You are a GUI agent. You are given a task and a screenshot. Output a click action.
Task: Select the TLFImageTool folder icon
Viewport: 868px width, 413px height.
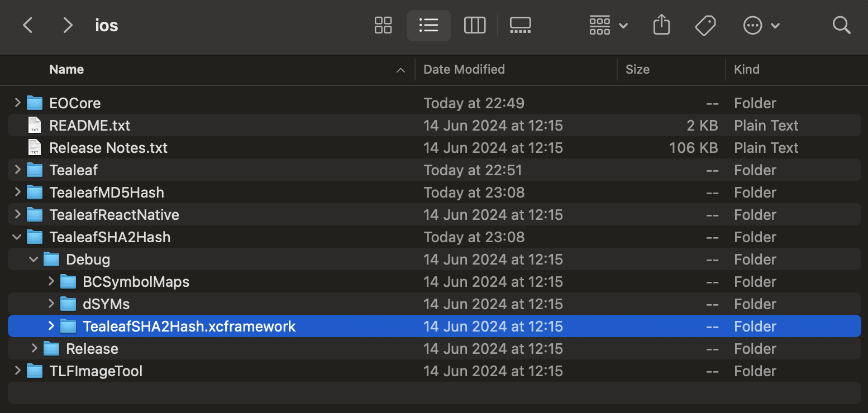click(35, 371)
